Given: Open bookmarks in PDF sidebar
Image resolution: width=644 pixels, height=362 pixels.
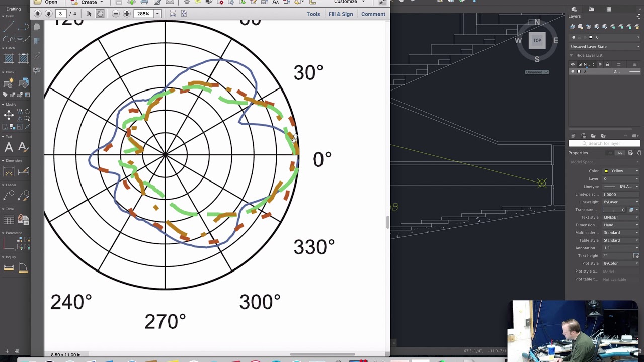Looking at the screenshot, I should [37, 42].
